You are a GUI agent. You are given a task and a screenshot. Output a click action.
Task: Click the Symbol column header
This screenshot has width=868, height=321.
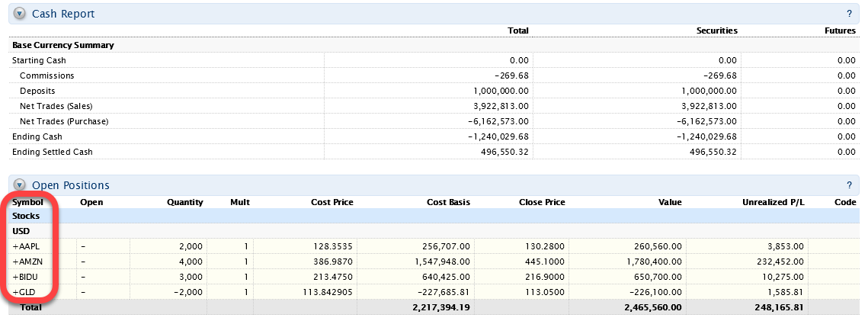[27, 202]
